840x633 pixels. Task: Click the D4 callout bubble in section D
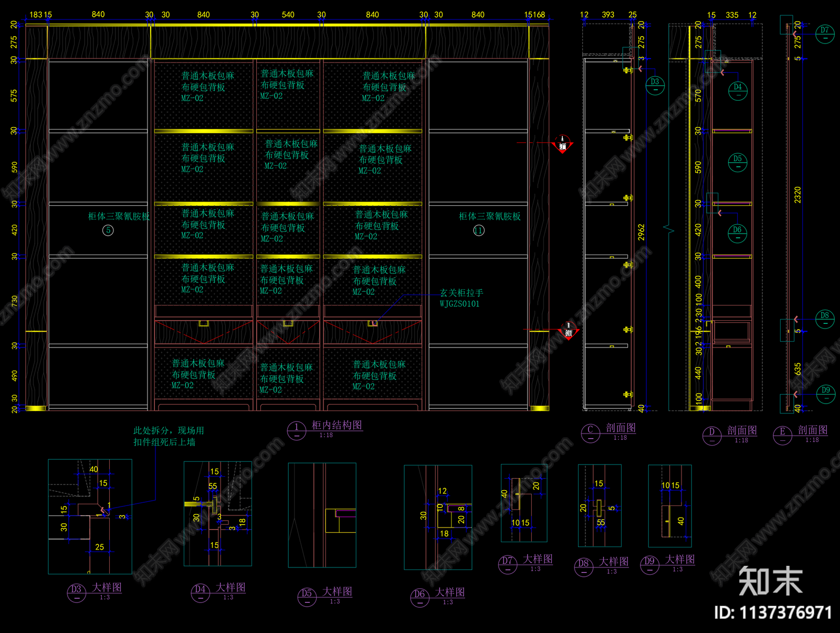[x=738, y=90]
